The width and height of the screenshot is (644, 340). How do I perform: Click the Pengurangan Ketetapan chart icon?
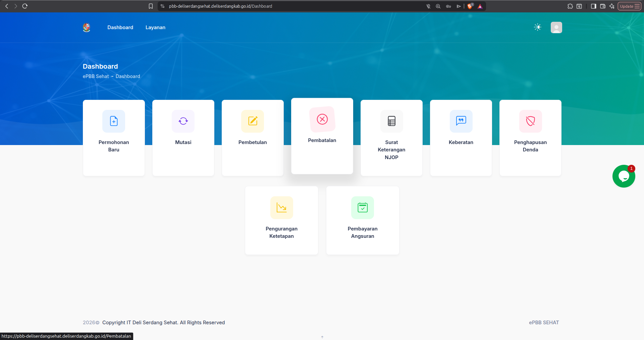282,207
